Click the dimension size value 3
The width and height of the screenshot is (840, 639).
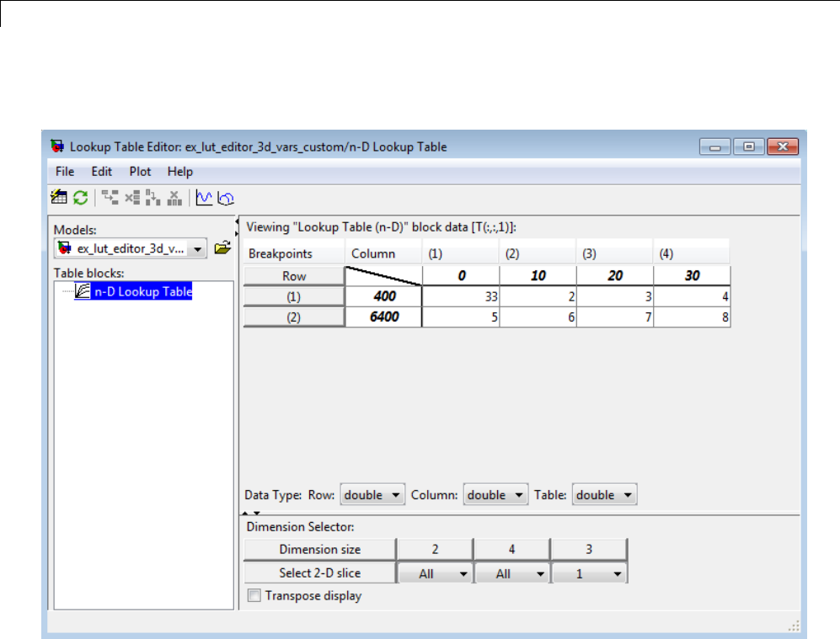(589, 549)
